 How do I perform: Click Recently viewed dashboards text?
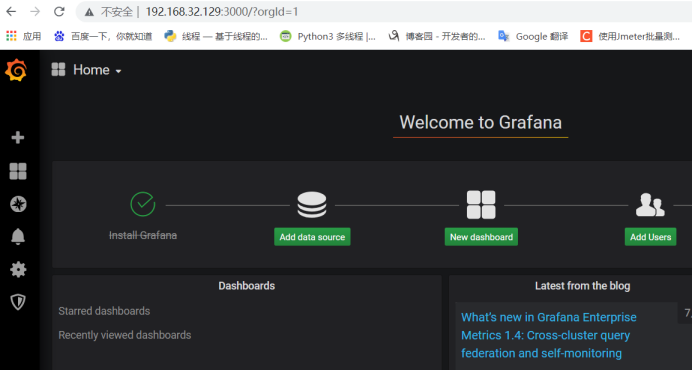click(125, 335)
